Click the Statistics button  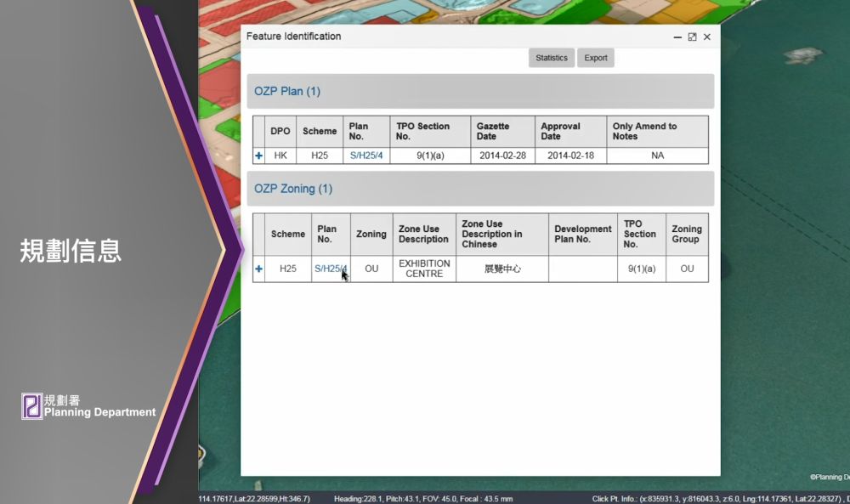pos(551,57)
